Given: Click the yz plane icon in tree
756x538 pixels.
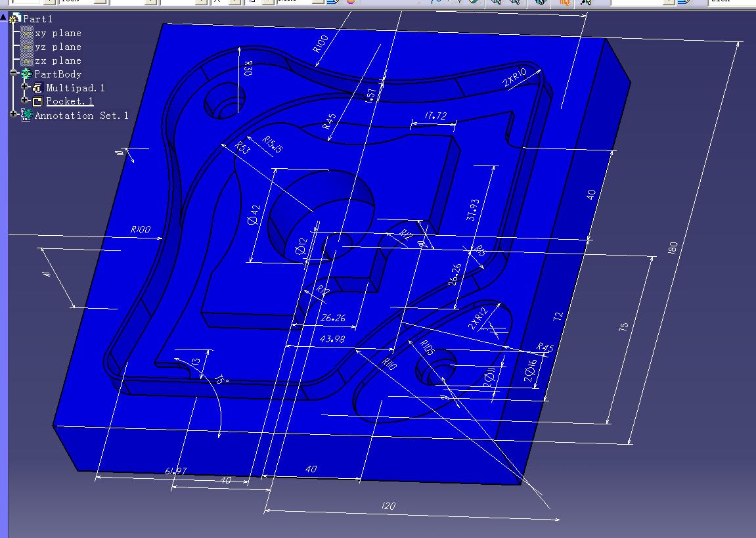Looking at the screenshot, I should point(28,47).
